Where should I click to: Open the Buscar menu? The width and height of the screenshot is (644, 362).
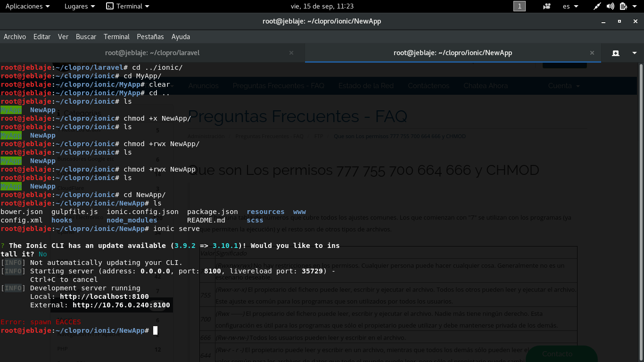86,36
